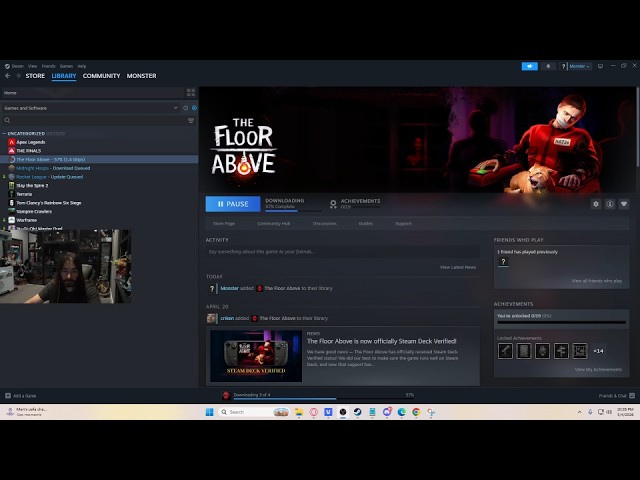The width and height of the screenshot is (640, 480).
Task: Click the library search field
Action: click(94, 120)
